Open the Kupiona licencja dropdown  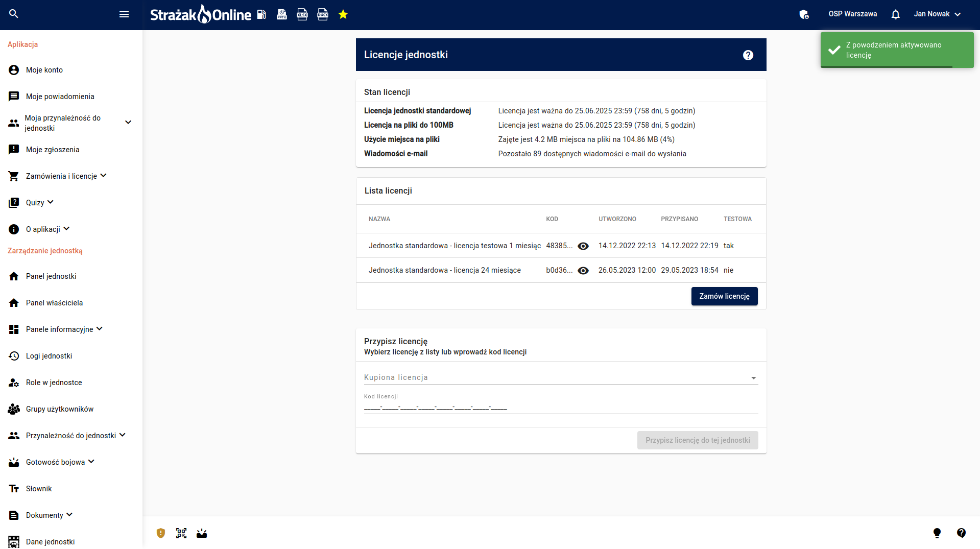pyautogui.click(x=561, y=377)
